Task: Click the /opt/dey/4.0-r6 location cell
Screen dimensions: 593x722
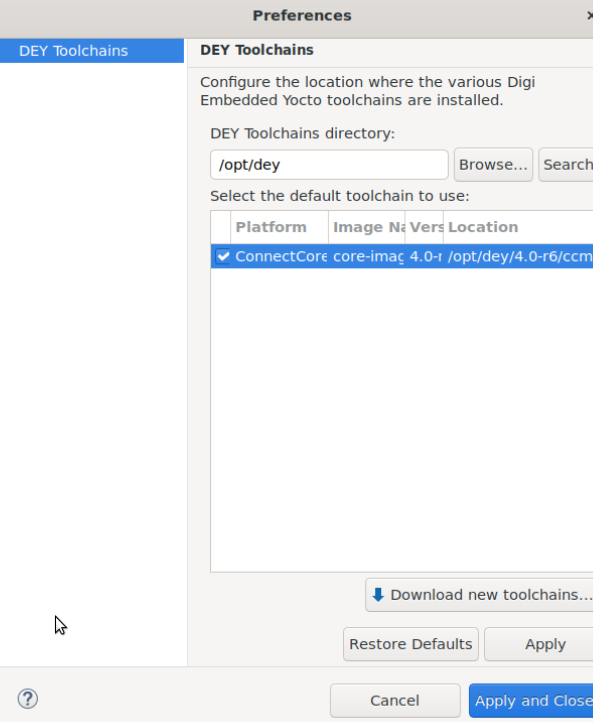Action: (520, 256)
